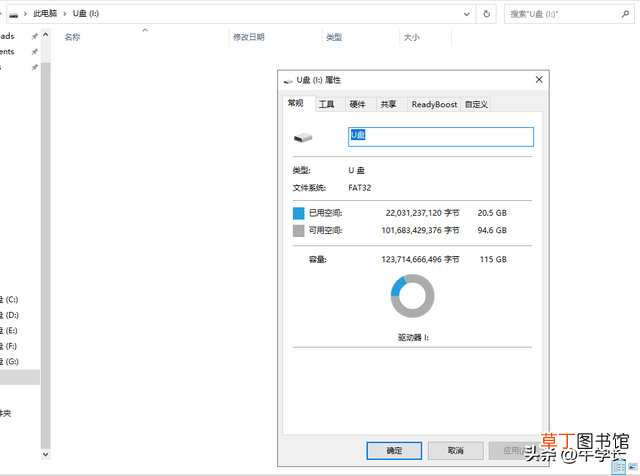Click U盘 (I:) in the breadcrumb

pyautogui.click(x=86, y=14)
